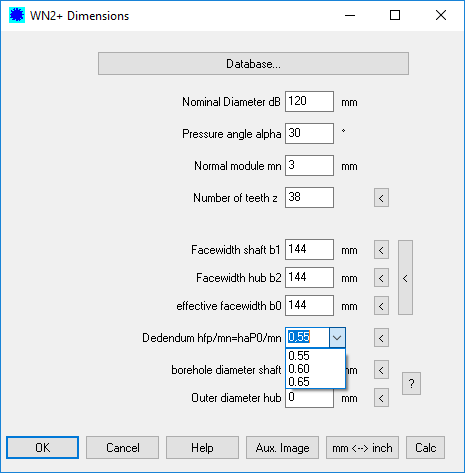
Task: Click the arrow button next to Facewidth hub b2
Action: [381, 278]
